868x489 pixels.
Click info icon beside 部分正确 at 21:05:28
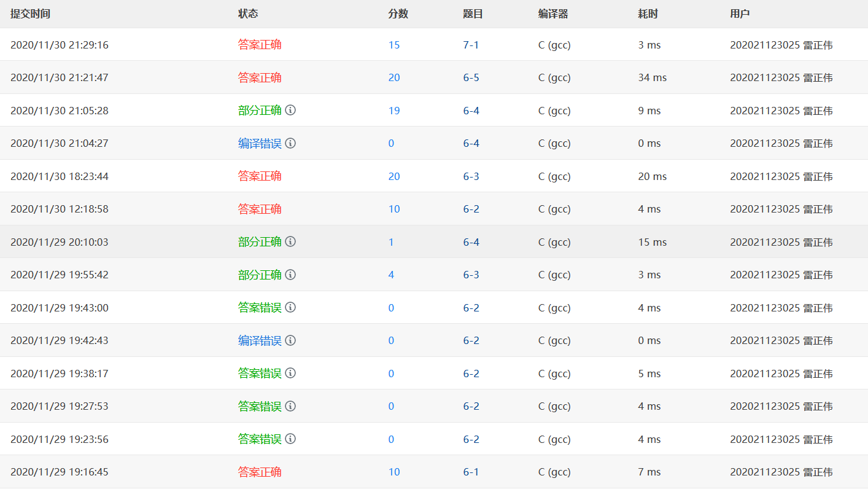[x=291, y=110]
